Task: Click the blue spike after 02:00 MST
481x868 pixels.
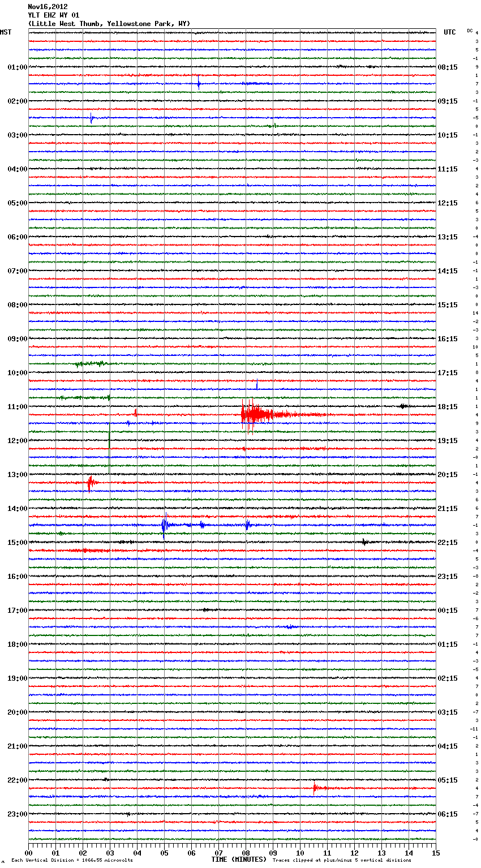Action: click(92, 118)
